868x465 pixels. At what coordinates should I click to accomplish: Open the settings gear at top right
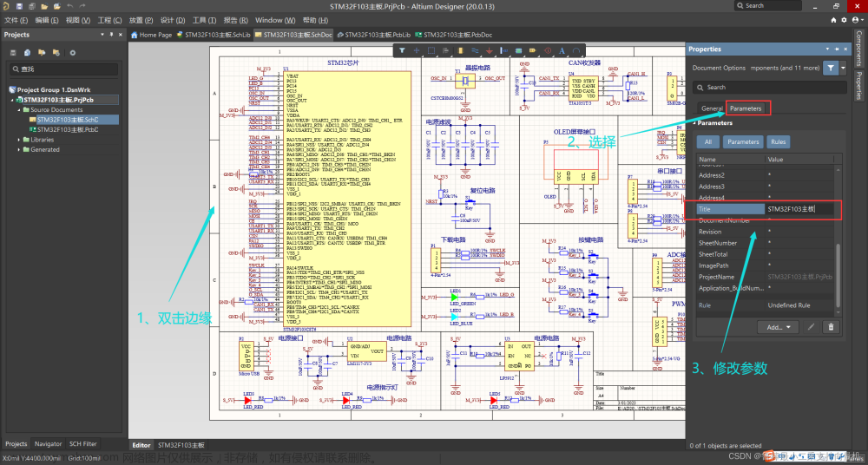point(845,20)
